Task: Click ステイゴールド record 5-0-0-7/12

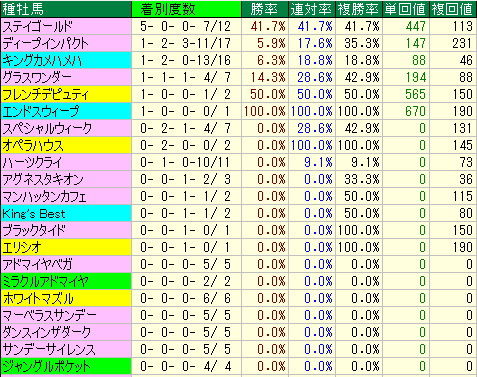Action: [x=185, y=26]
